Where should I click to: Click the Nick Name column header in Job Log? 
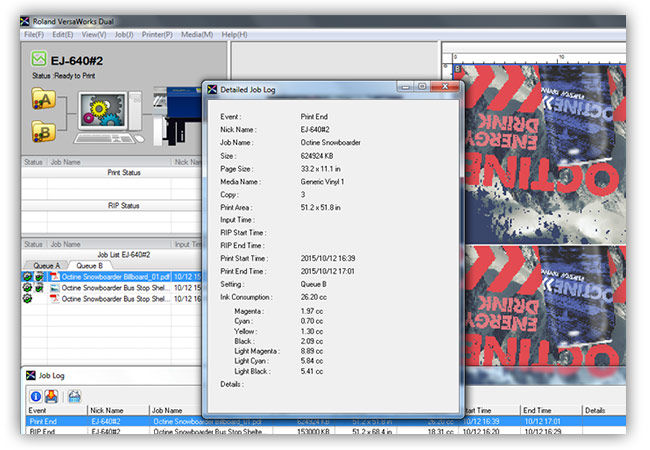[x=107, y=410]
